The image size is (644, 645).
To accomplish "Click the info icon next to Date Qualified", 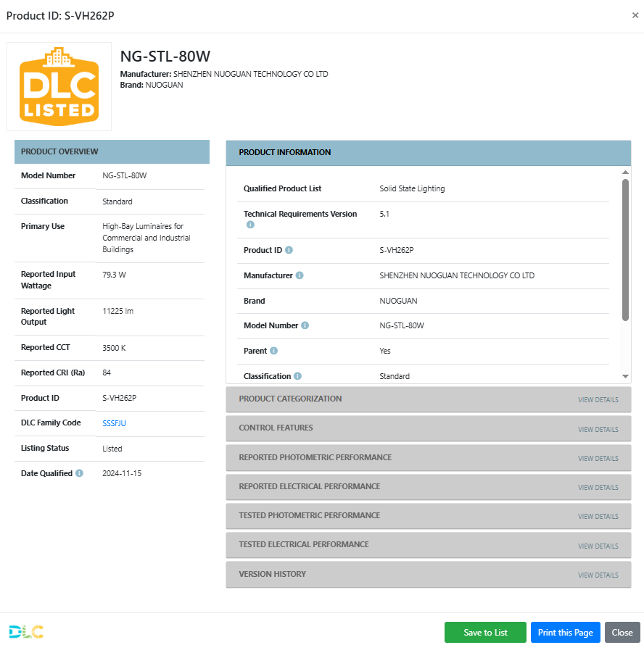I will click(x=80, y=473).
